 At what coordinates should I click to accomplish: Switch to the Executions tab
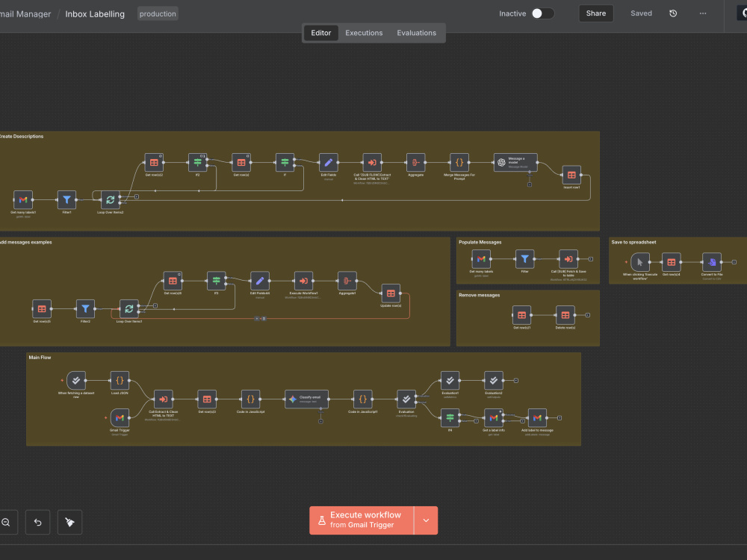[x=364, y=33]
